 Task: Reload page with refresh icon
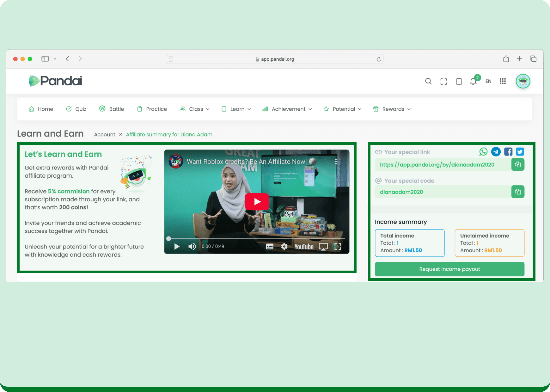click(x=379, y=59)
